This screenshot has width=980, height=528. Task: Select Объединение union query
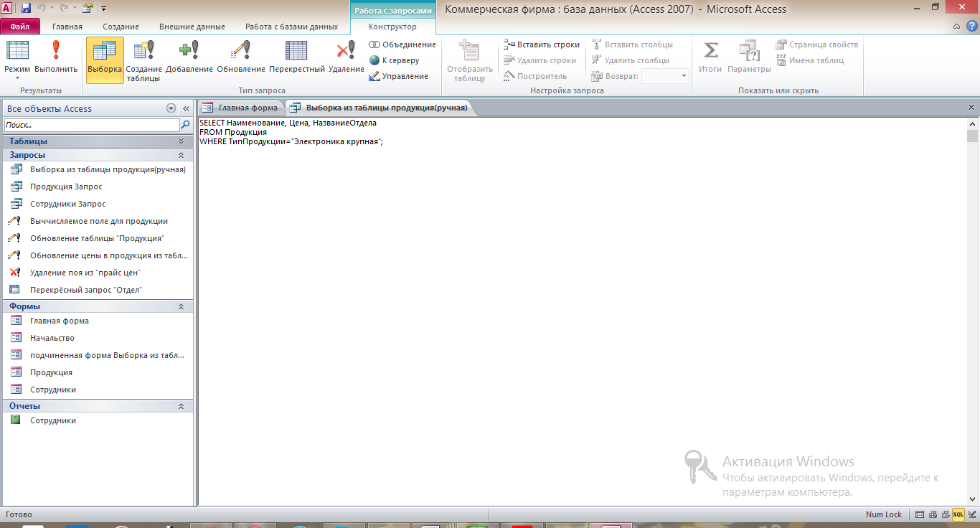(x=402, y=44)
